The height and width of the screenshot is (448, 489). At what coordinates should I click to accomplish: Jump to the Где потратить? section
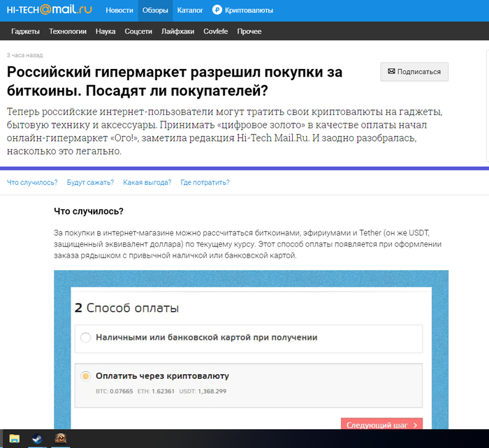[x=205, y=183]
